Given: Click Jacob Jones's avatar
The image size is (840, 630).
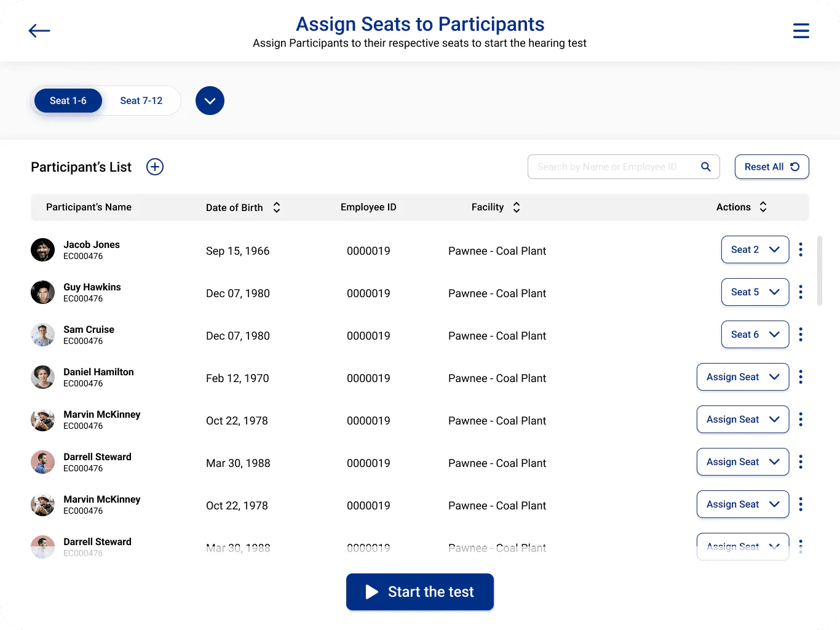Looking at the screenshot, I should pyautogui.click(x=43, y=250).
